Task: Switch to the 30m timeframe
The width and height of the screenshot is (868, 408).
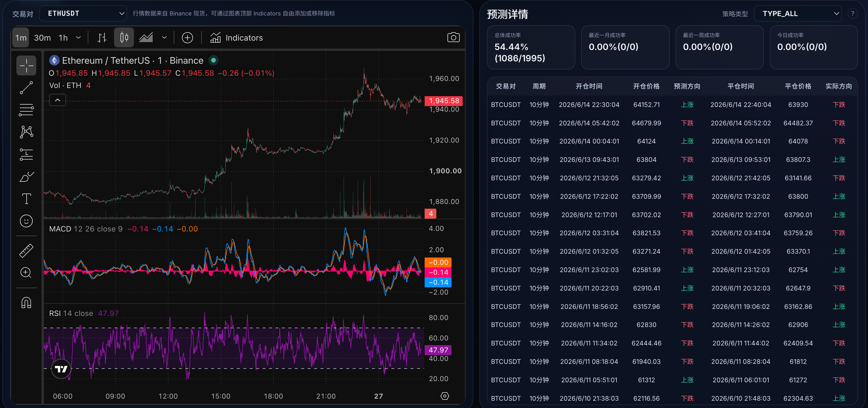Action: [42, 38]
